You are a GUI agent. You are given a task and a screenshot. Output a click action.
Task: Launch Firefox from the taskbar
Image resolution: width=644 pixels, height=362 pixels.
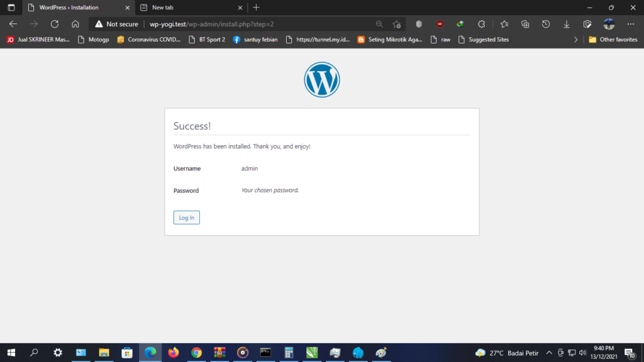[173, 353]
